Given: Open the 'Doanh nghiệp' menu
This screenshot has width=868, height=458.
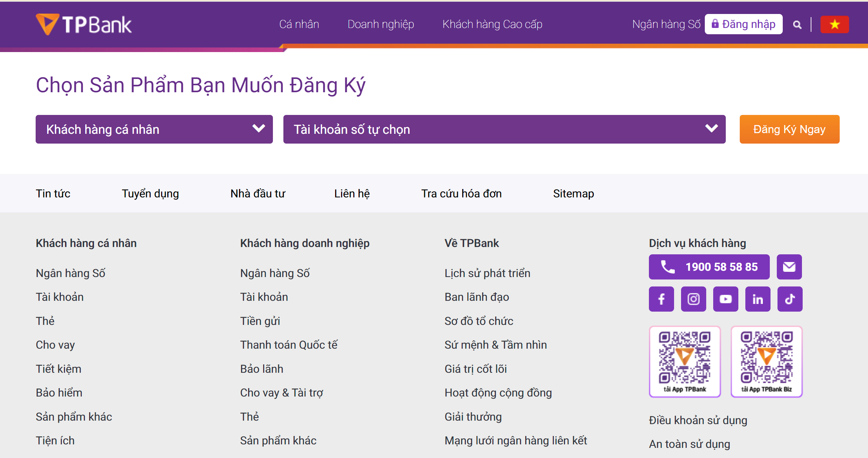Looking at the screenshot, I should coord(381,24).
